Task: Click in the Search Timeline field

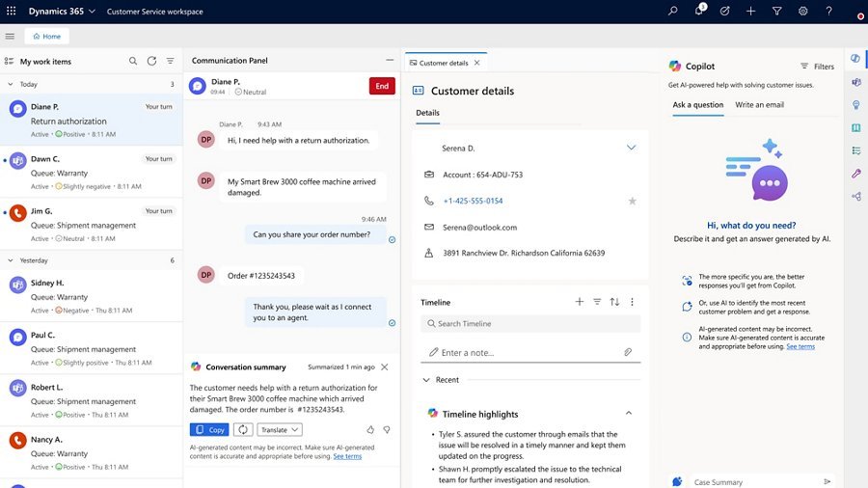Action: click(x=530, y=324)
